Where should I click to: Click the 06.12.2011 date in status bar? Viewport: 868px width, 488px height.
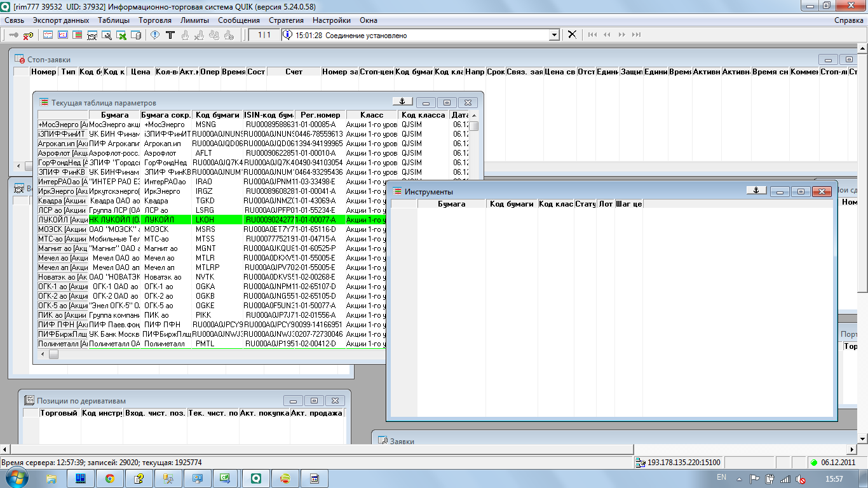(x=839, y=462)
